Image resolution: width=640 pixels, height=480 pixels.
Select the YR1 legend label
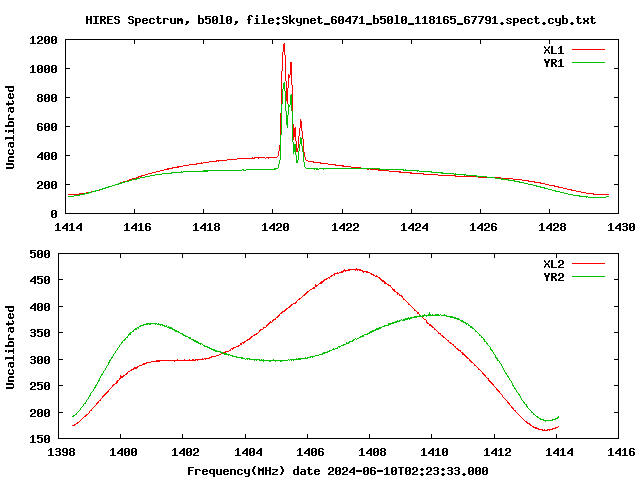553,63
